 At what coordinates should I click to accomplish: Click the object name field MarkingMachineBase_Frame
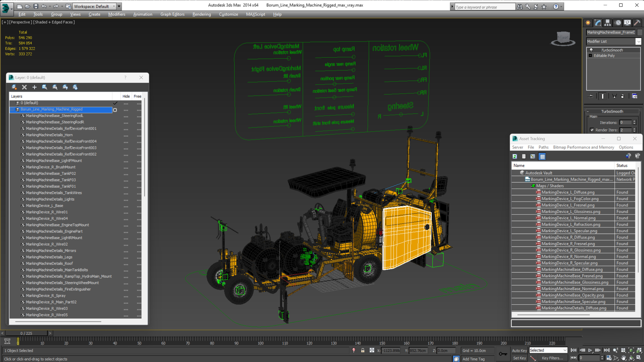click(x=611, y=32)
